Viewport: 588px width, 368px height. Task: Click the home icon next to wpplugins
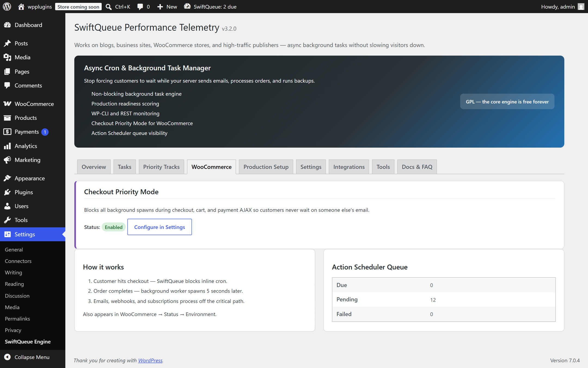coord(21,7)
